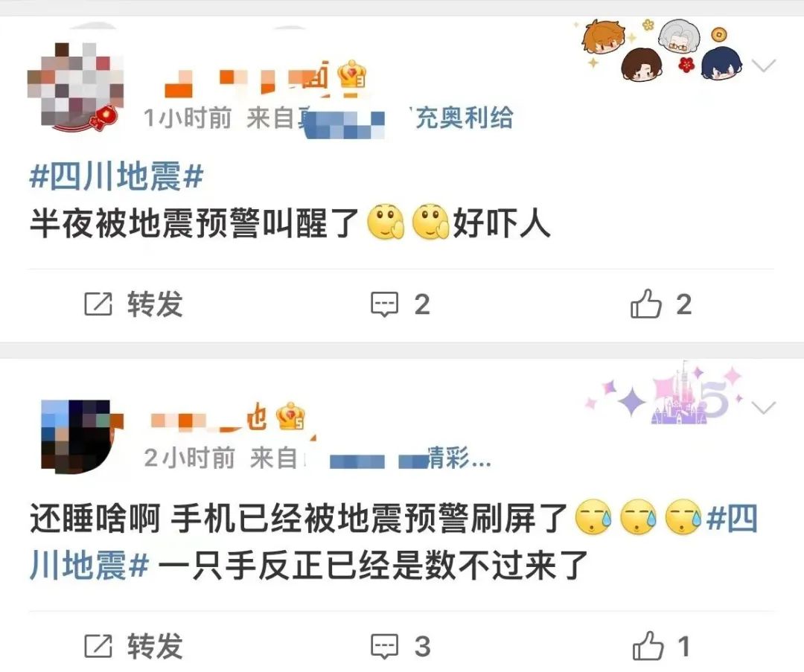Open the first post's pixelated avatar

click(x=76, y=86)
